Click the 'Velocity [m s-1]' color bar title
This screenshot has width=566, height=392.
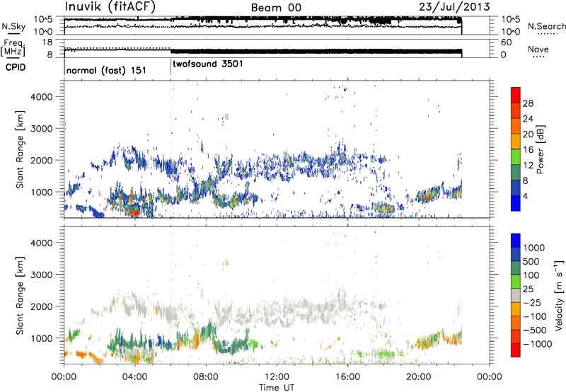(x=559, y=295)
